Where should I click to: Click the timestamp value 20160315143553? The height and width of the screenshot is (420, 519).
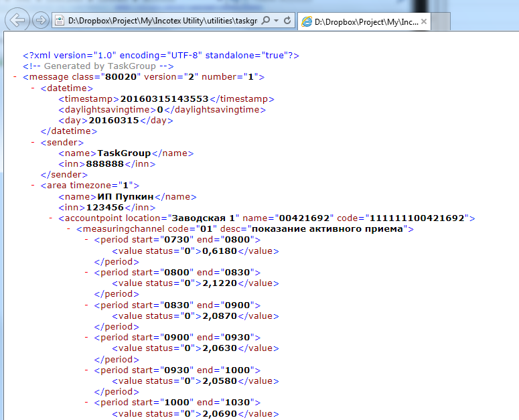164,99
